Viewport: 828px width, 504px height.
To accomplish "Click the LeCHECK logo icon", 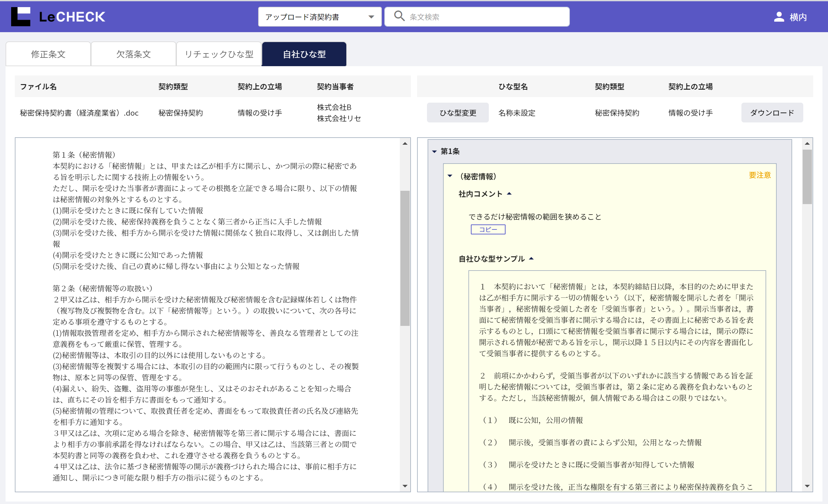I will point(20,16).
